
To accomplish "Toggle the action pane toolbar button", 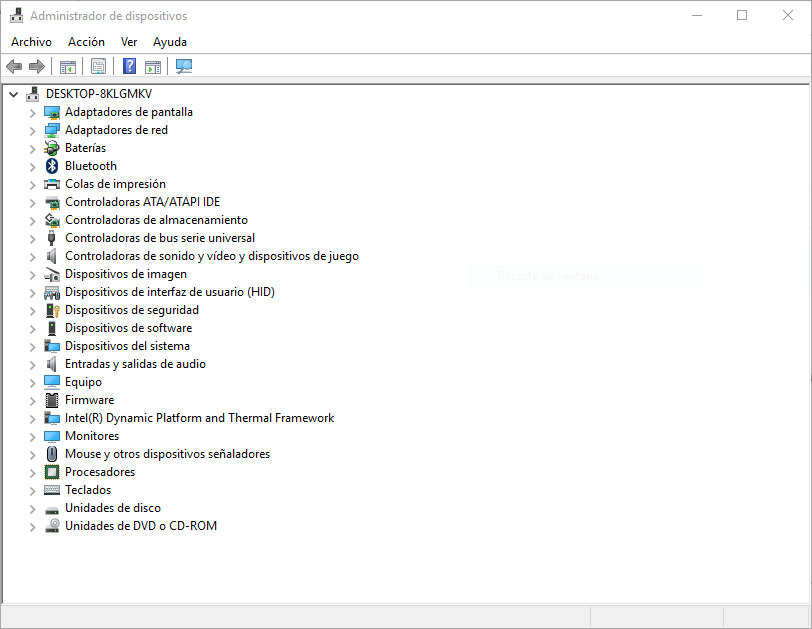I will 153,67.
